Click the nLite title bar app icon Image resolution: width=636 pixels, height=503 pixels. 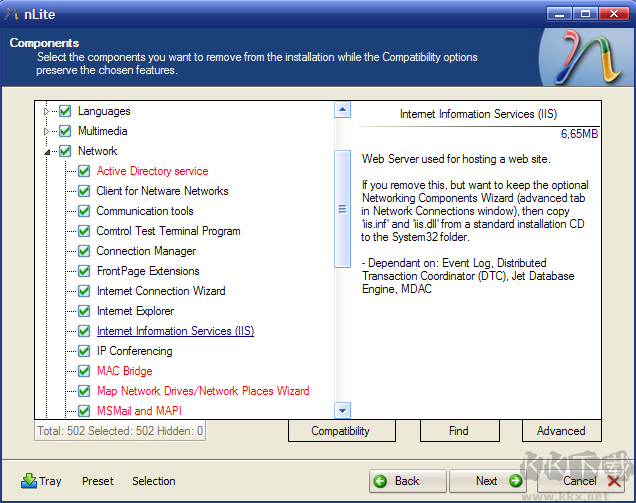pos(12,14)
